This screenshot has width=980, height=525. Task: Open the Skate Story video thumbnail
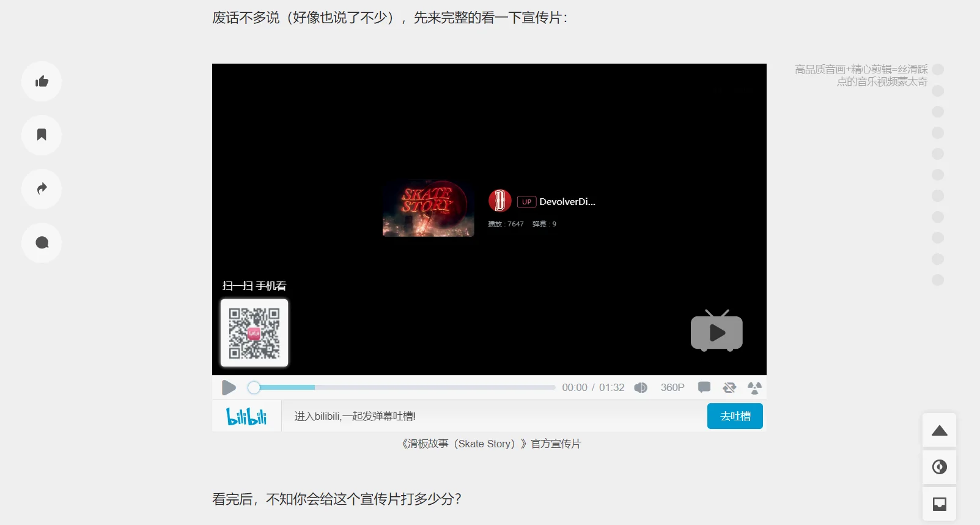[428, 208]
